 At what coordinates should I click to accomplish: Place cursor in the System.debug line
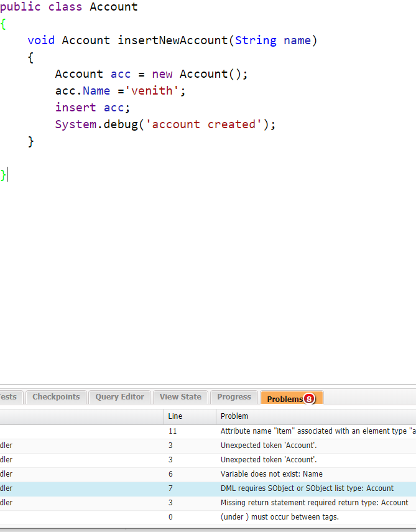point(165,124)
